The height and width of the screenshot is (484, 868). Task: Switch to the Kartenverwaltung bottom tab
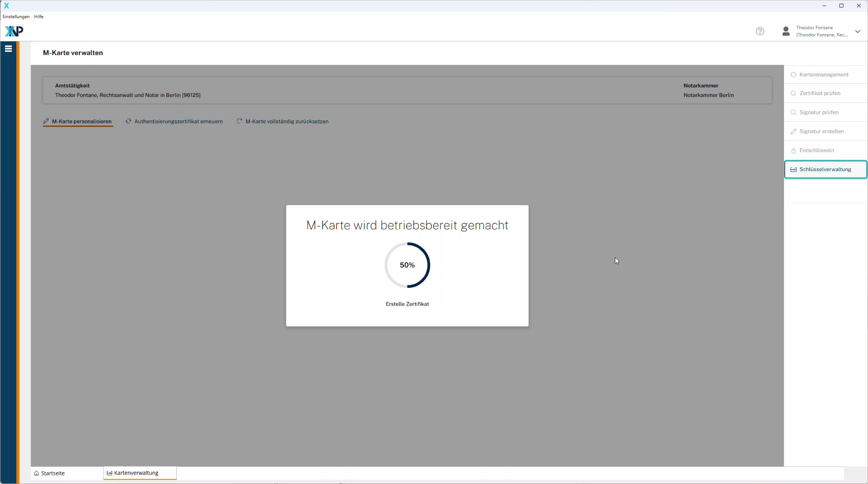[x=136, y=473]
